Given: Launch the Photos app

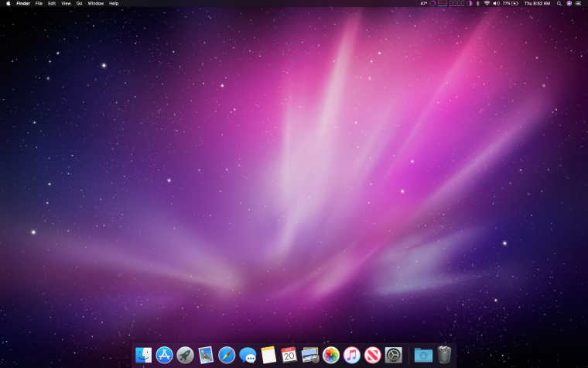Looking at the screenshot, I should coord(331,355).
